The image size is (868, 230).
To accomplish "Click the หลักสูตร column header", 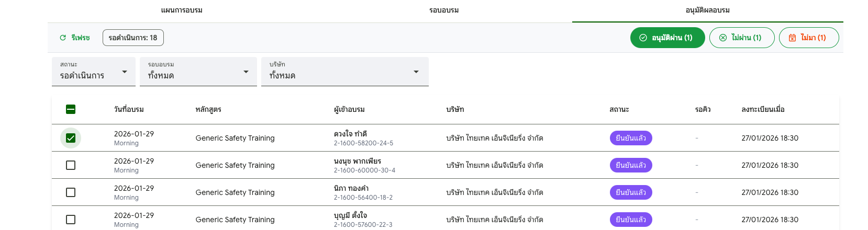I will click(x=208, y=109).
